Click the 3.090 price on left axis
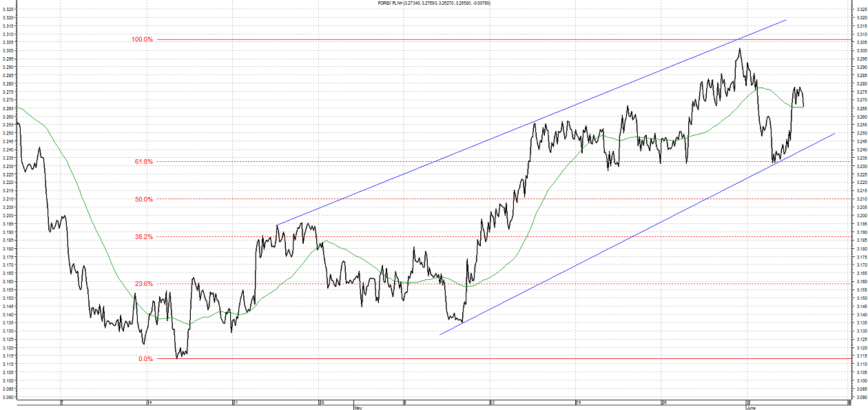Screen dimensions: 868x410 click(8, 397)
